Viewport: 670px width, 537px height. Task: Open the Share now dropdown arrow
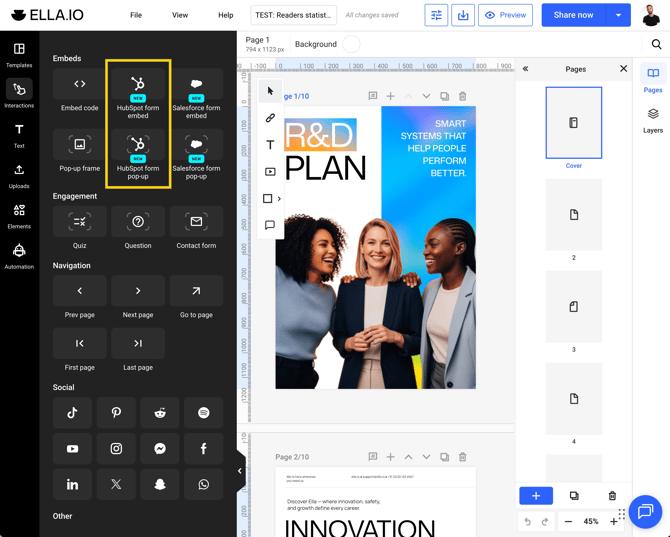[x=618, y=15]
